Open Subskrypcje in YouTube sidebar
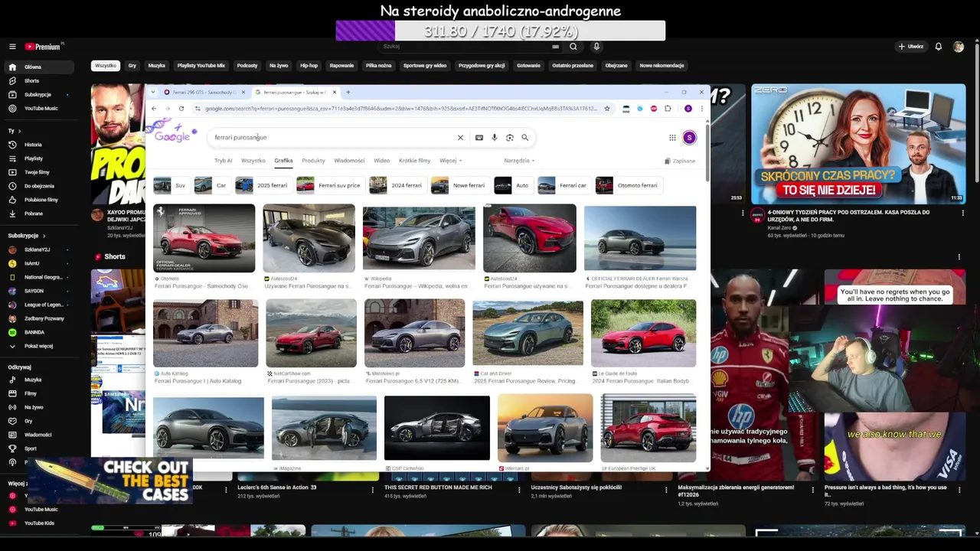 tap(38, 94)
